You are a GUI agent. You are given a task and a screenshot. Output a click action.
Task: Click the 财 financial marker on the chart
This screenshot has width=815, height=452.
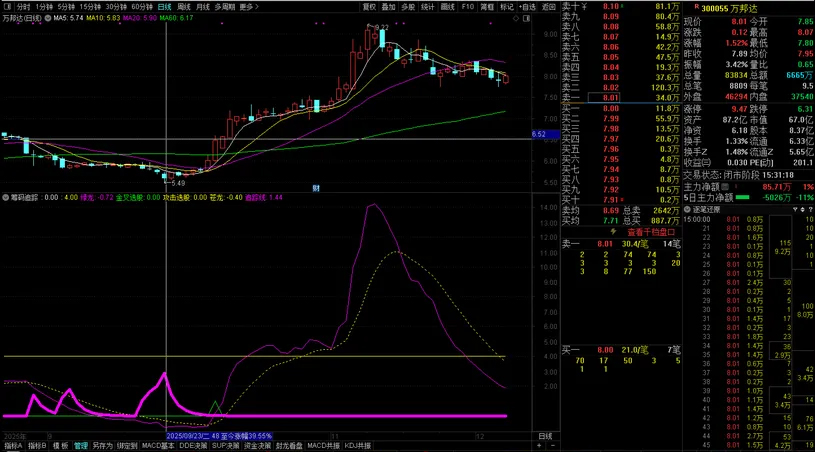pyautogui.click(x=316, y=187)
